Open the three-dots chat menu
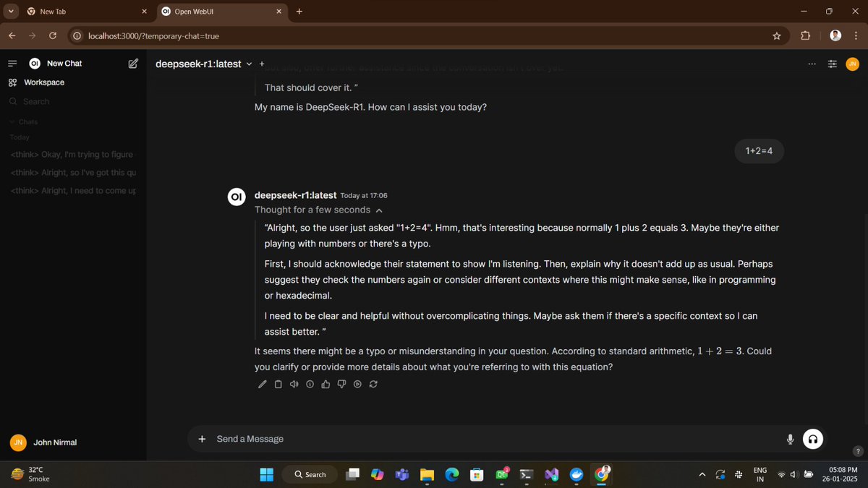This screenshot has height=488, width=868. pos(812,64)
